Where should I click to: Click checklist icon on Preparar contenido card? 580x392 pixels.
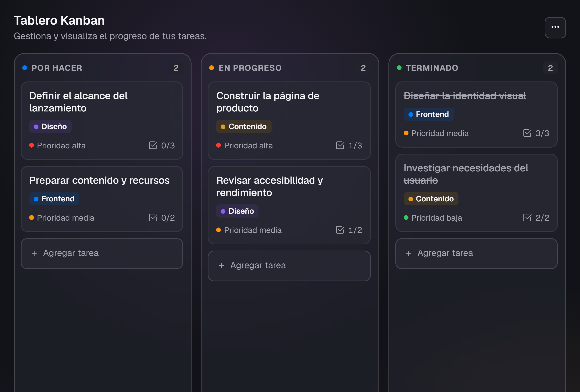tap(153, 218)
